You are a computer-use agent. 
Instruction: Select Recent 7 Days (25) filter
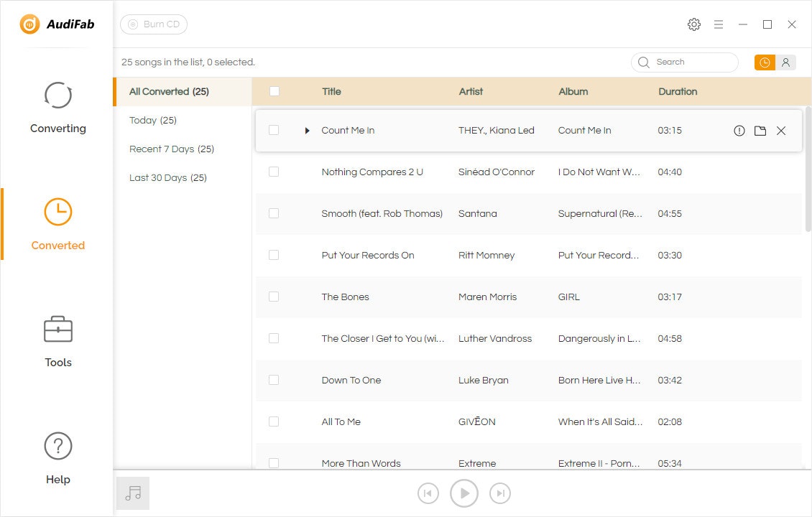172,149
